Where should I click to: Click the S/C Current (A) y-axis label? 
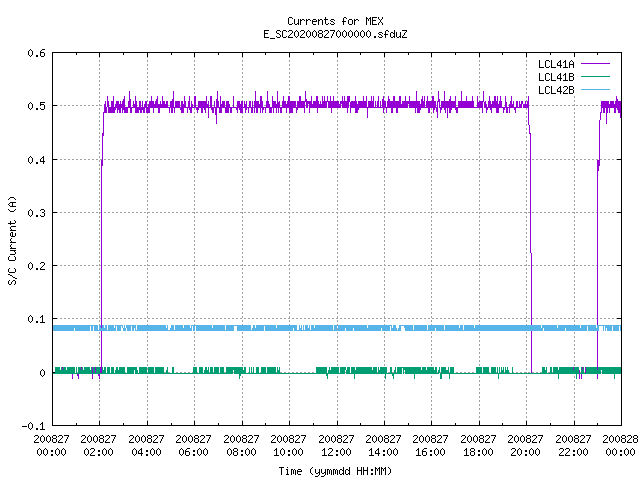pos(12,241)
